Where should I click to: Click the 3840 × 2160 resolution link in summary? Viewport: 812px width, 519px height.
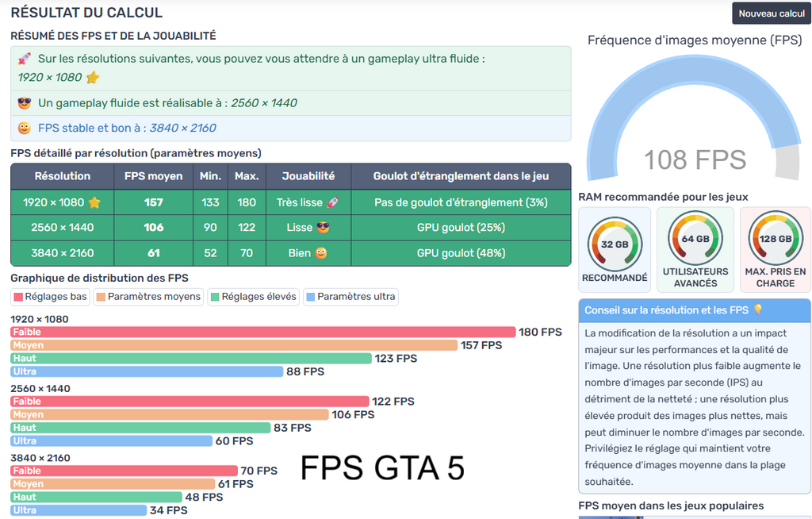tap(182, 128)
